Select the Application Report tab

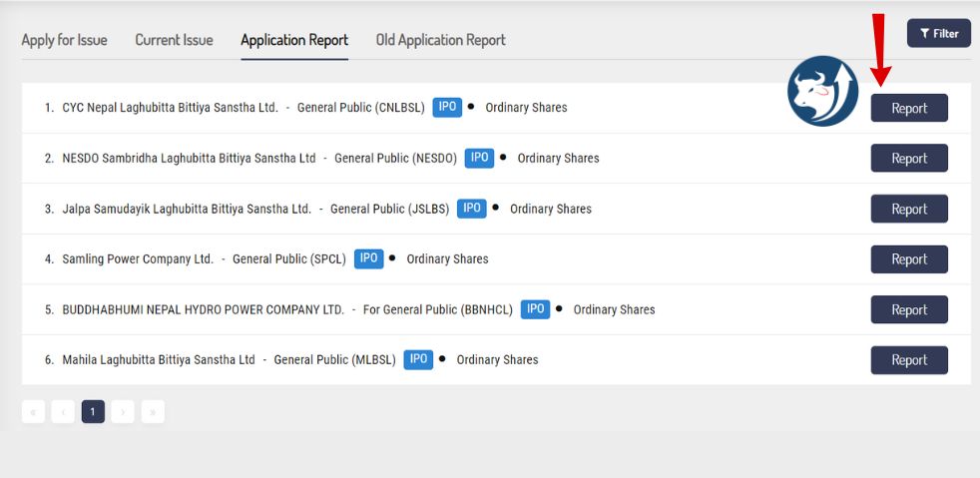pyautogui.click(x=294, y=40)
